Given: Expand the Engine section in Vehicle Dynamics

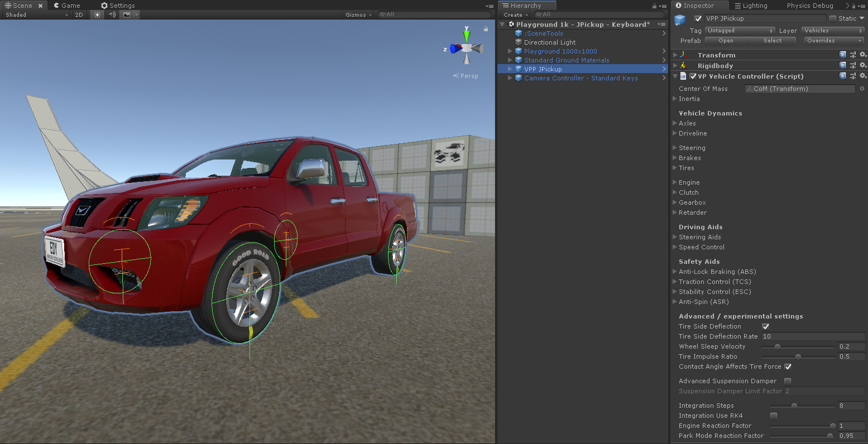Looking at the screenshot, I should pyautogui.click(x=688, y=182).
